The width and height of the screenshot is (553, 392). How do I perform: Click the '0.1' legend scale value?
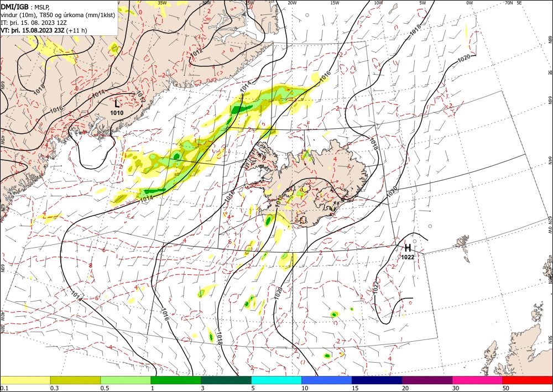4,388
